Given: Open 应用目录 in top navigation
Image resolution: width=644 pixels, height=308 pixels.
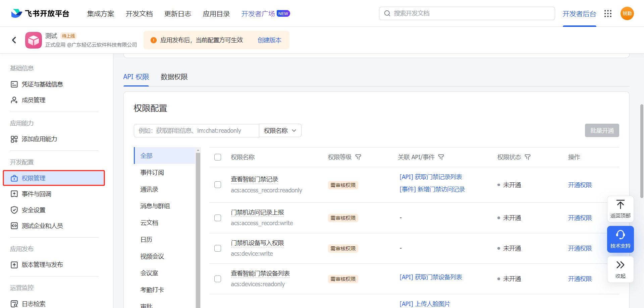Looking at the screenshot, I should (x=216, y=14).
